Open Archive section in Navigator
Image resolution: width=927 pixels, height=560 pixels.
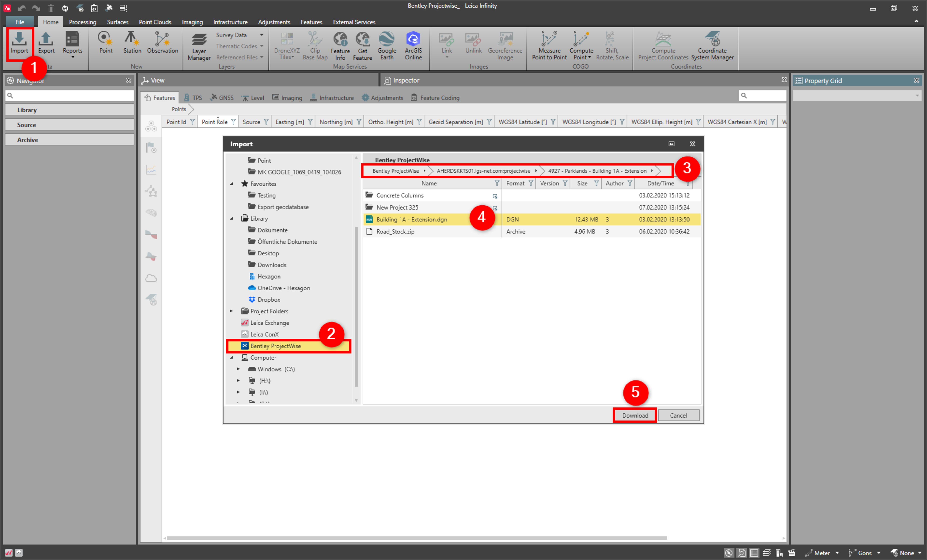point(69,140)
